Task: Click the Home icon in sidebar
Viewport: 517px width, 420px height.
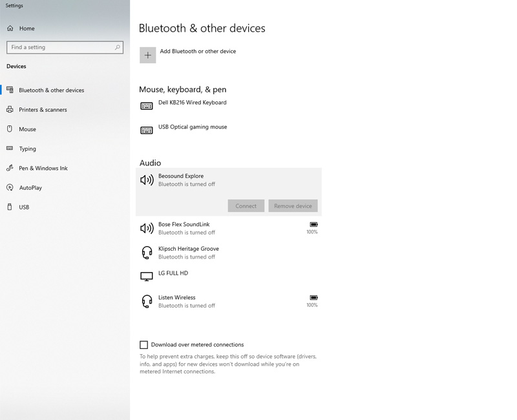Action: coord(10,28)
